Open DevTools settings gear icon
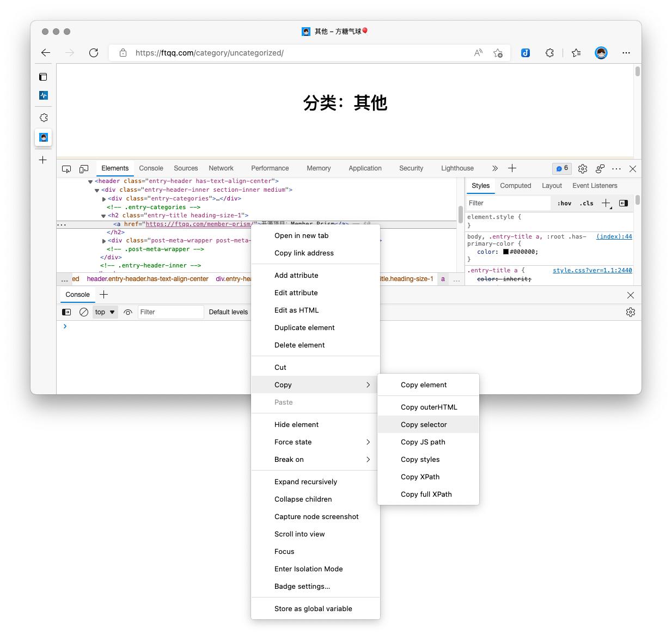Image resolution: width=672 pixels, height=634 pixels. click(x=582, y=169)
